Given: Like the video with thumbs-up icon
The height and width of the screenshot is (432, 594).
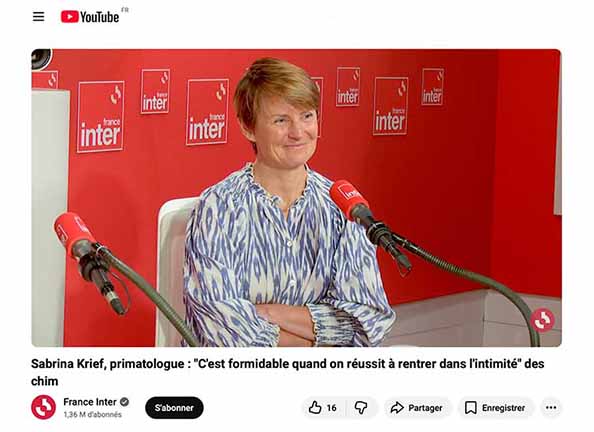Looking at the screenshot, I should [314, 408].
